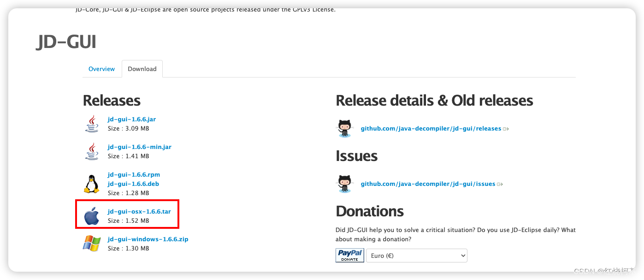Click the Linux penguin icon
Viewport: 644px width, 280px height.
pyautogui.click(x=92, y=184)
